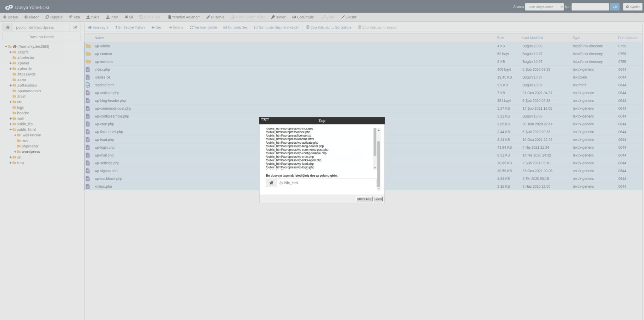Click the Görüntüle view tool
This screenshot has height=320, width=644.
(303, 17)
